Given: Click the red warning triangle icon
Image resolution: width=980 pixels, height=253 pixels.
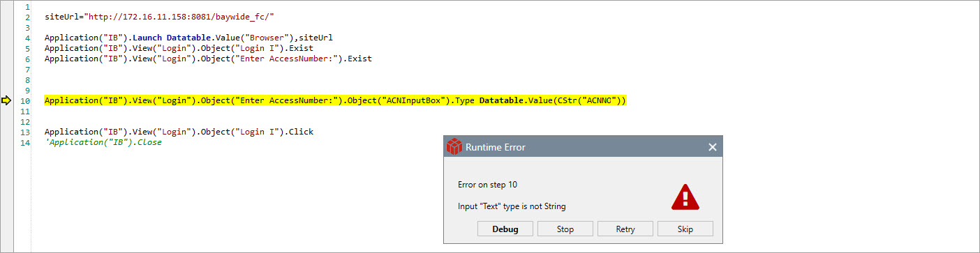Looking at the screenshot, I should pos(685,197).
